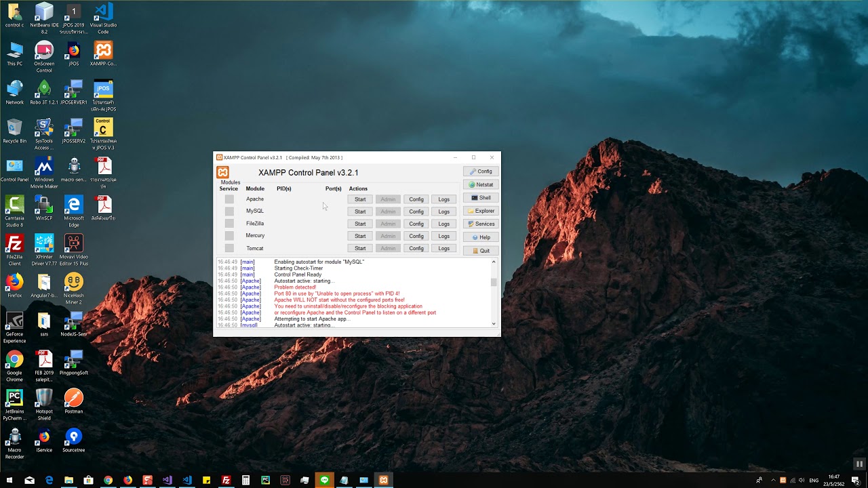View Logs for the FileZilla module
Image resolution: width=868 pixels, height=488 pixels.
tap(443, 224)
